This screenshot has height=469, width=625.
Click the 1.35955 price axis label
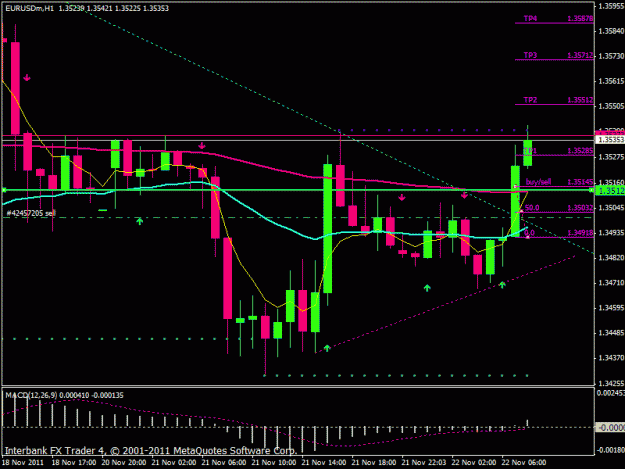[x=611, y=6]
